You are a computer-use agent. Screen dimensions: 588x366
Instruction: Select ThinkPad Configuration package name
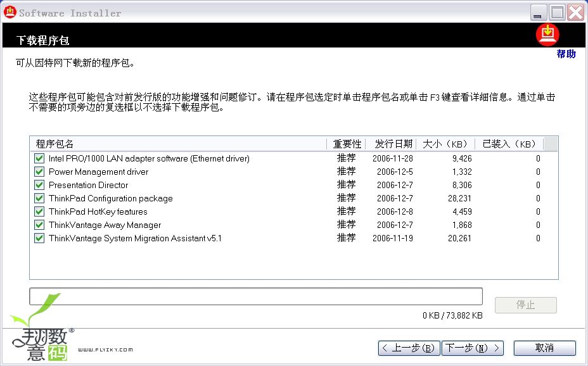[111, 199]
